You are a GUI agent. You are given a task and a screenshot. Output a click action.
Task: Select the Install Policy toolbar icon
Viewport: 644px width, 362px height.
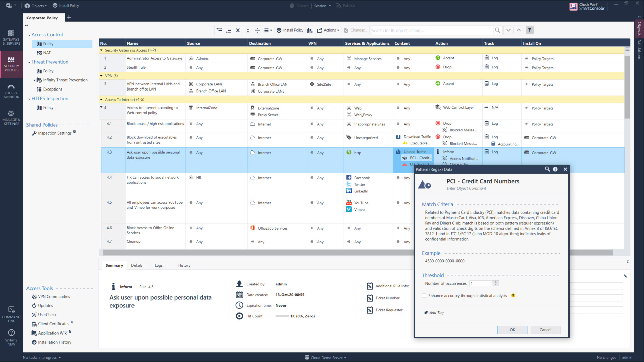pyautogui.click(x=290, y=30)
